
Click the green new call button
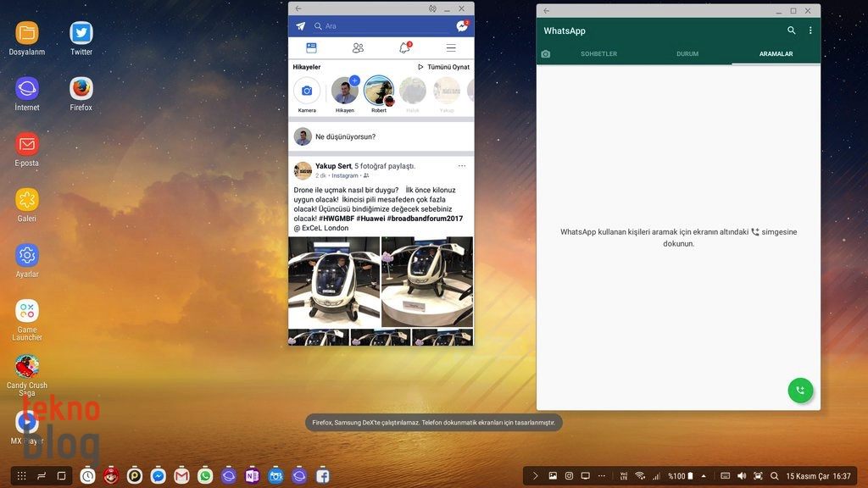tap(800, 390)
